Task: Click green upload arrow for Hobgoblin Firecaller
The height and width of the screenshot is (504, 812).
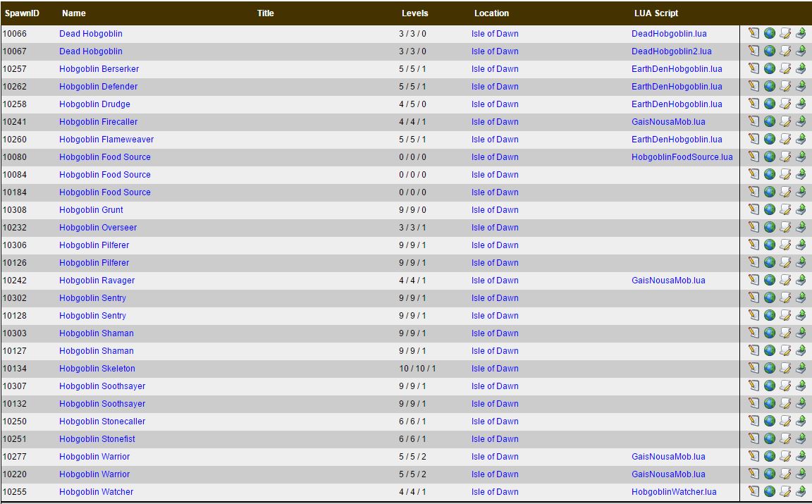Action: 801,121
